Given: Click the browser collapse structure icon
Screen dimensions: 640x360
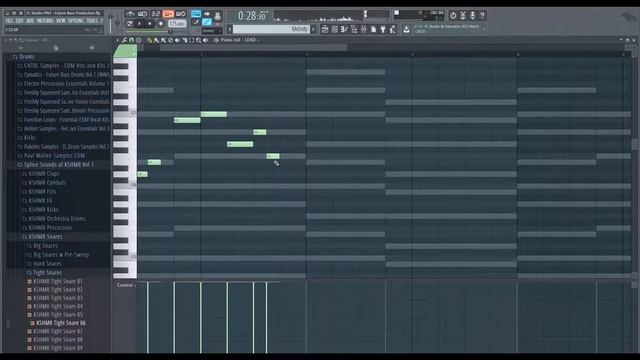Looking at the screenshot, I should (x=10, y=40).
